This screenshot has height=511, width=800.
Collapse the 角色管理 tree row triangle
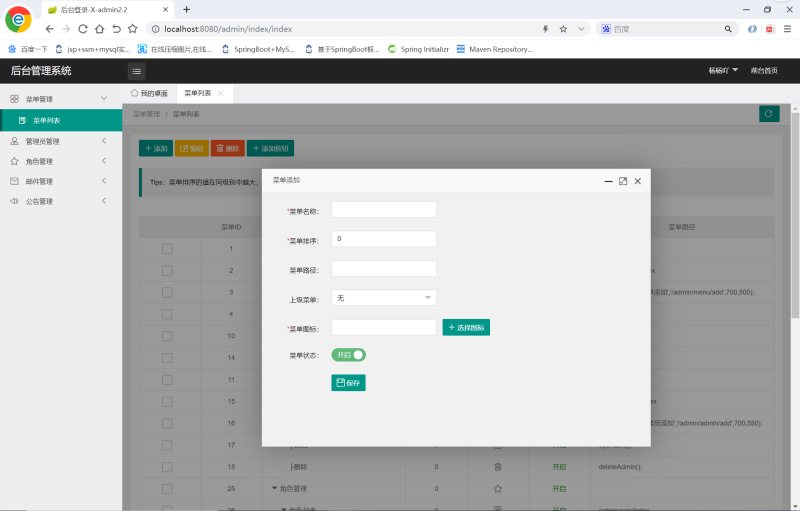coord(274,489)
